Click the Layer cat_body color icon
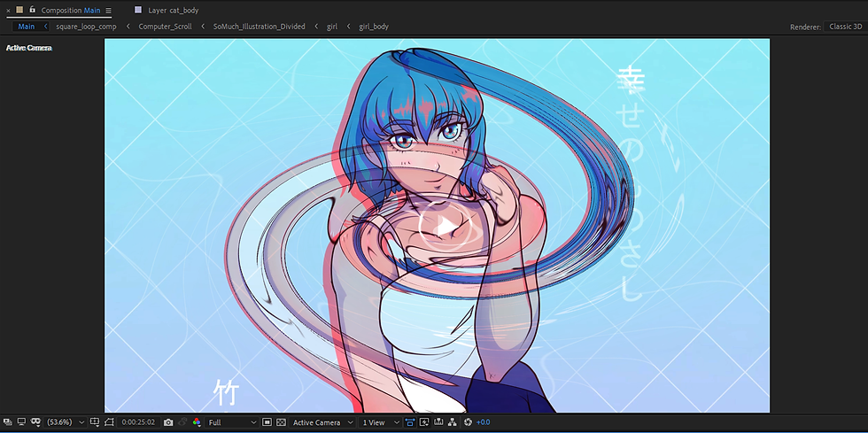The height and width of the screenshot is (433, 868). click(138, 10)
